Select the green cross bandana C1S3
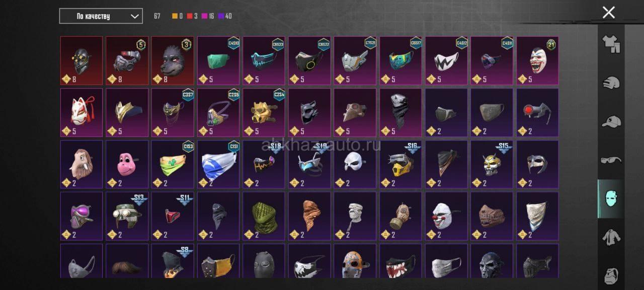 [x=173, y=164]
